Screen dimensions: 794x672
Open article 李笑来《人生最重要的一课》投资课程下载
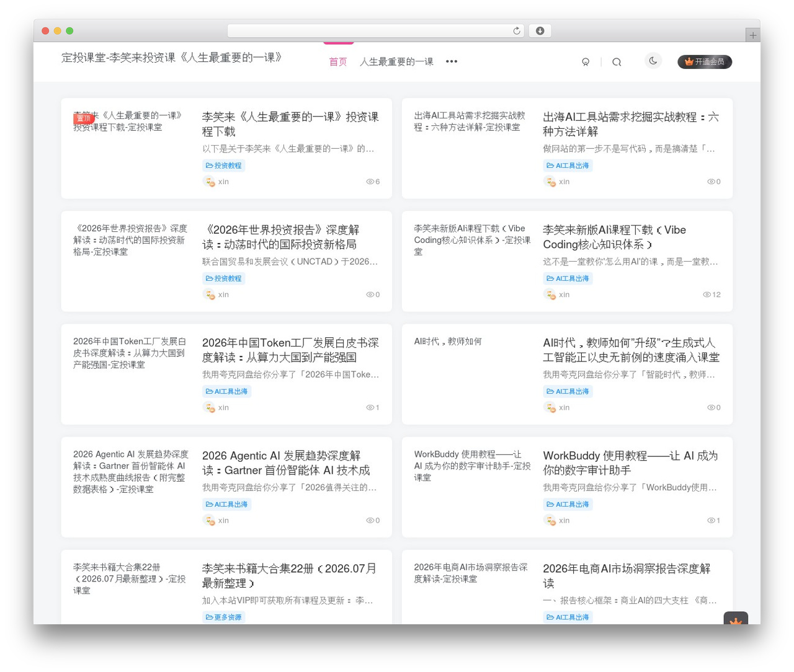290,124
